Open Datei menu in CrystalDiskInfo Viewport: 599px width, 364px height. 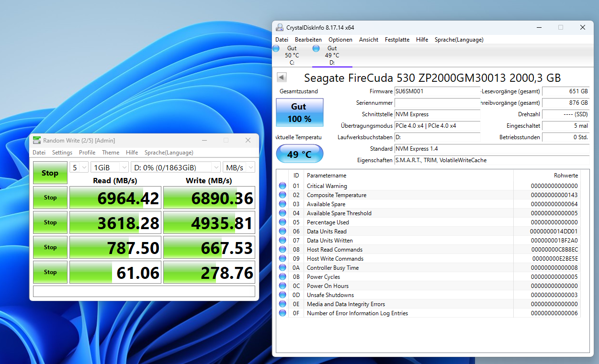pos(282,40)
